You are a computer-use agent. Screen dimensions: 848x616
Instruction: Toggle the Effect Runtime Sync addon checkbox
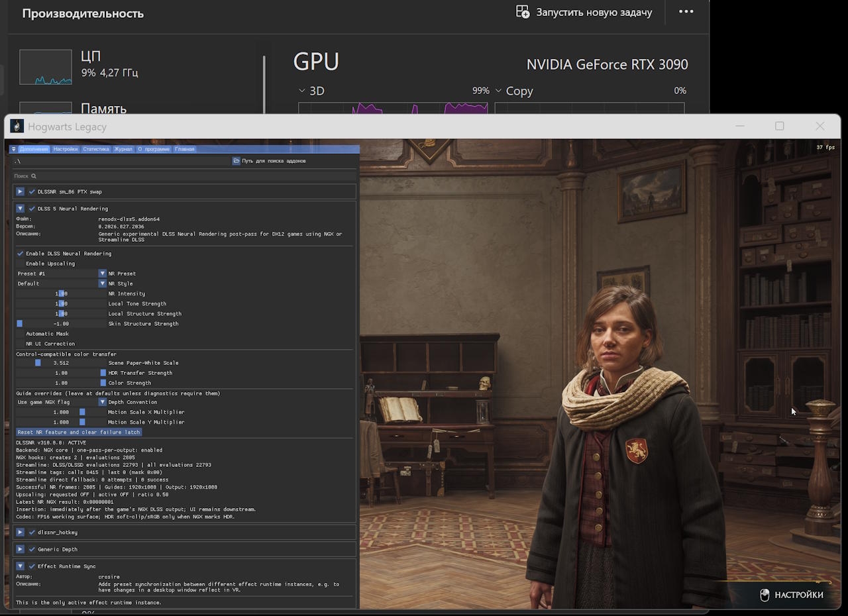click(x=32, y=566)
